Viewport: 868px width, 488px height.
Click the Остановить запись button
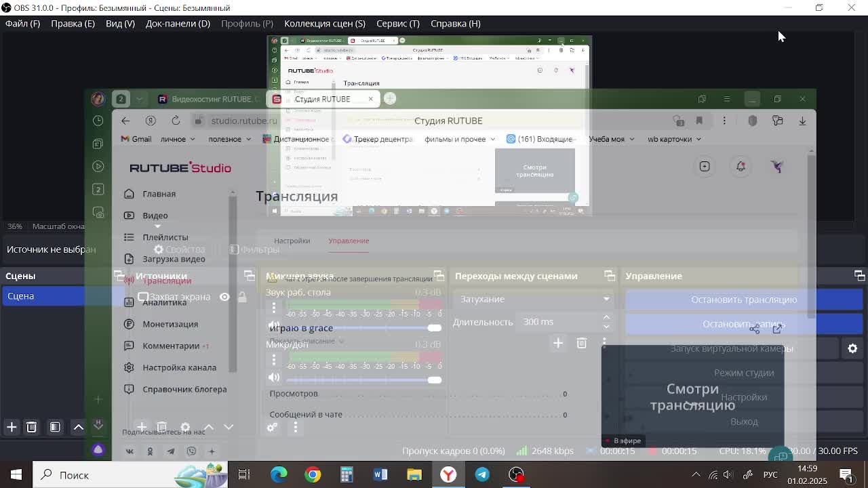click(x=744, y=324)
